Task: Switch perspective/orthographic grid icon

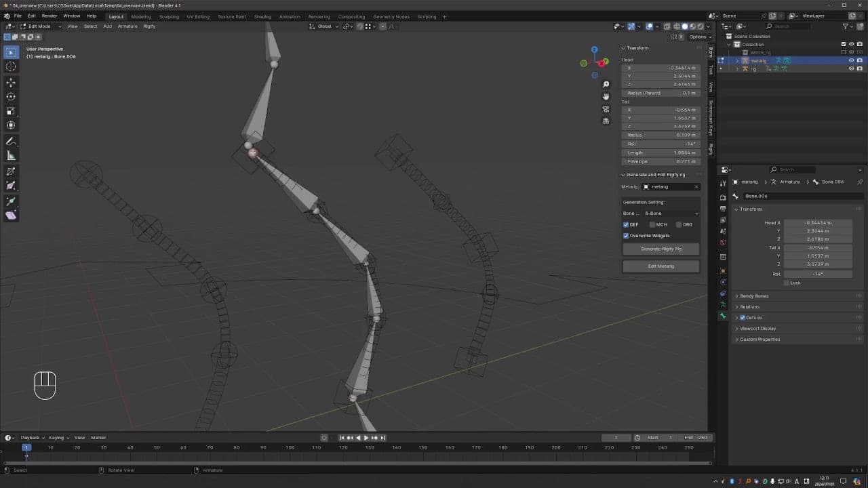Action: 606,121
